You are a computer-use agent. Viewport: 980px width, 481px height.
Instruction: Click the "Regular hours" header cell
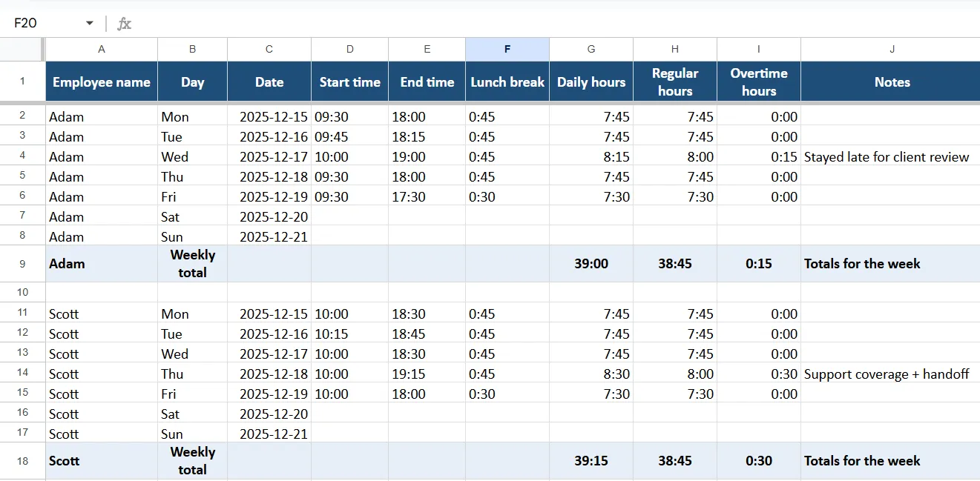tap(675, 82)
